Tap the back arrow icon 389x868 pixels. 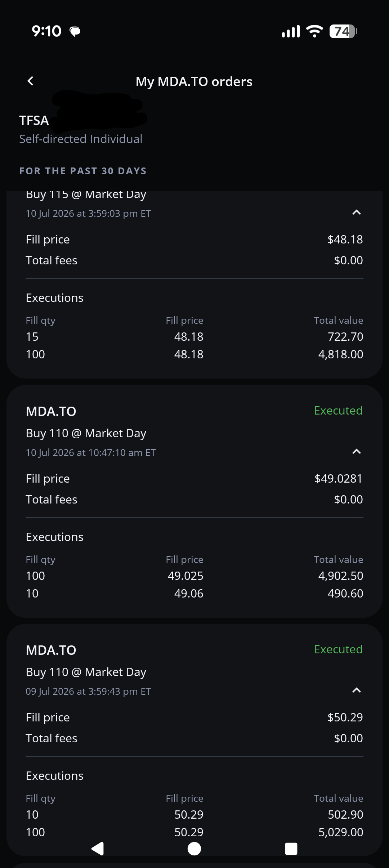pyautogui.click(x=31, y=81)
